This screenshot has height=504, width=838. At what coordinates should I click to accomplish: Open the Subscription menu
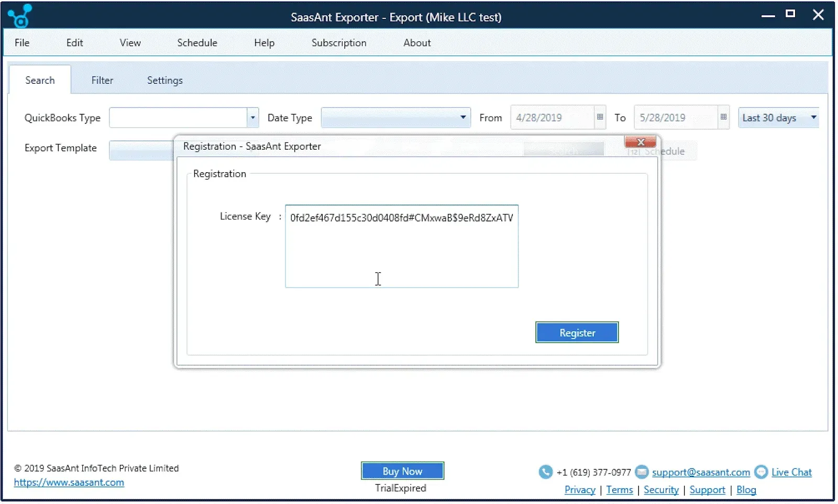point(339,43)
